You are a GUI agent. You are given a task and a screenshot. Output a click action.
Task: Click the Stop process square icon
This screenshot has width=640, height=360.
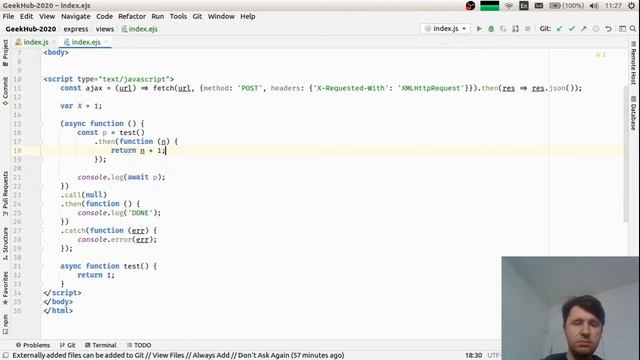527,29
